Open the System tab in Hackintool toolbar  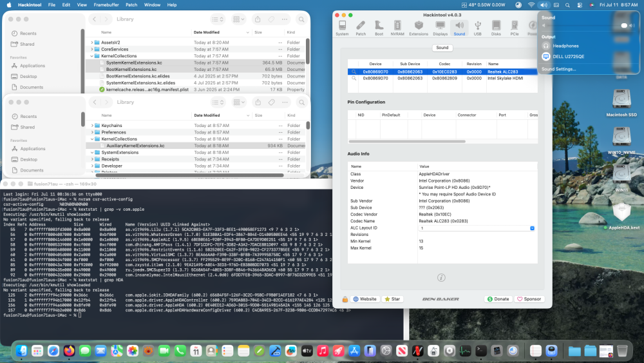coord(342,28)
